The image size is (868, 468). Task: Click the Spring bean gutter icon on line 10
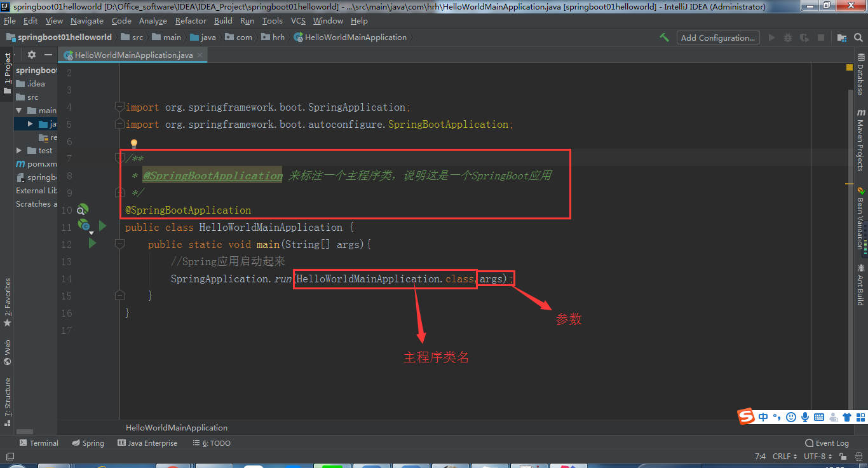click(83, 210)
